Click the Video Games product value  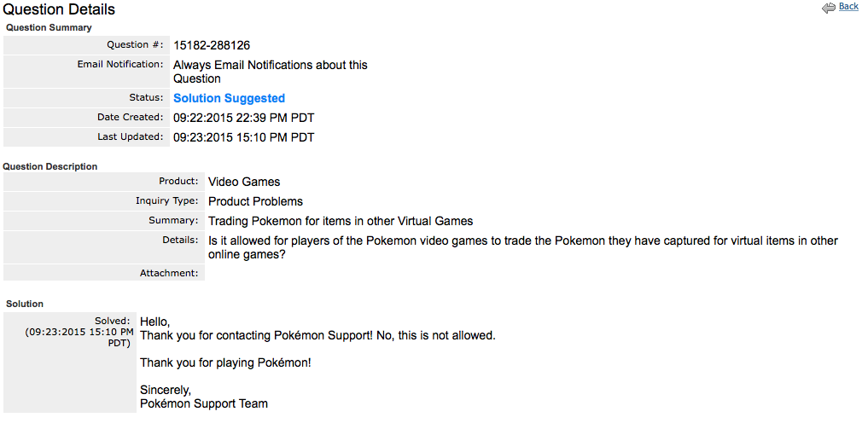point(244,182)
